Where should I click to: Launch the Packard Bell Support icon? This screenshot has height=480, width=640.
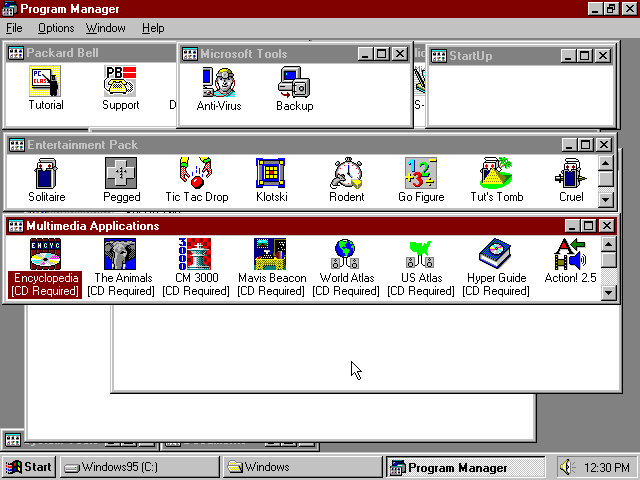(120, 81)
